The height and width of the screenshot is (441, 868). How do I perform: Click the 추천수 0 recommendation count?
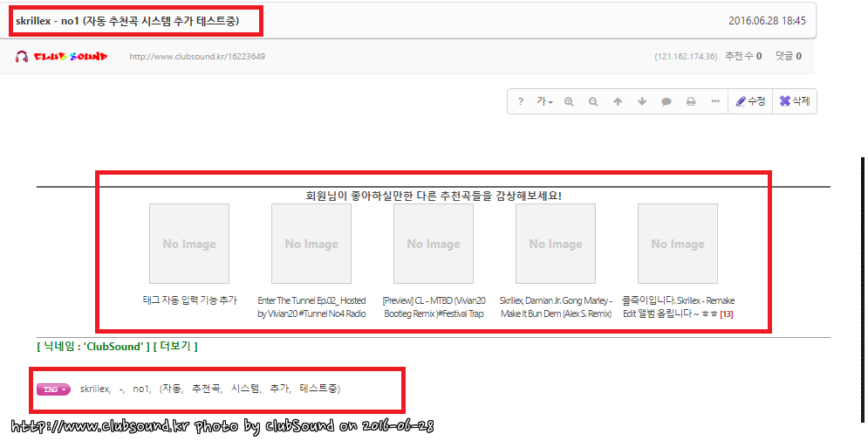pos(743,56)
